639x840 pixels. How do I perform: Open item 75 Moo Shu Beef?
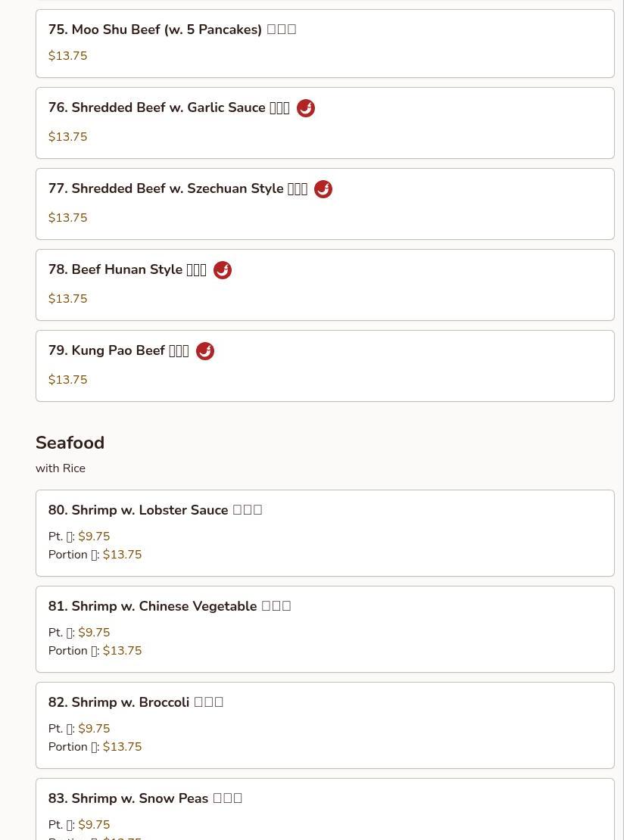coord(325,43)
